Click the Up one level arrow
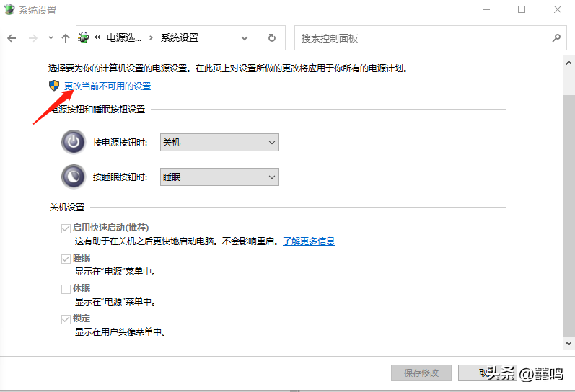This screenshot has width=575, height=392. (x=66, y=38)
